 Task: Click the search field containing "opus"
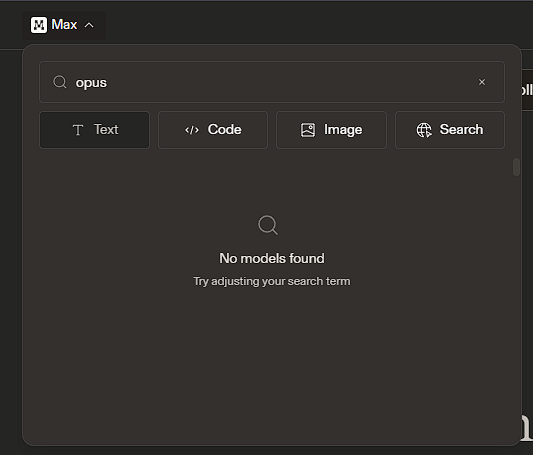tap(272, 82)
